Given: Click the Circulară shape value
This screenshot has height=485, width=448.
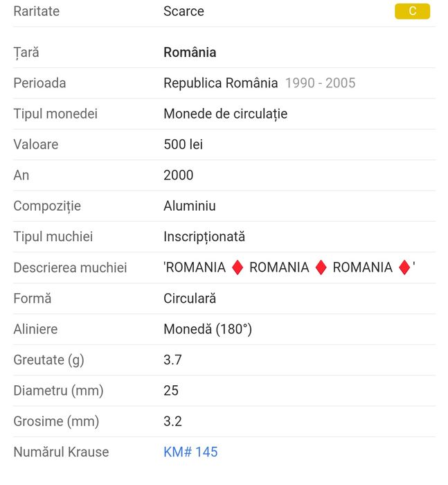Looking at the screenshot, I should pos(190,299).
